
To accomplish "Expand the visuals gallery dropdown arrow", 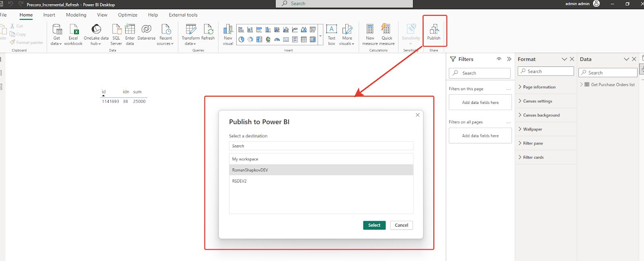I will [x=320, y=36].
